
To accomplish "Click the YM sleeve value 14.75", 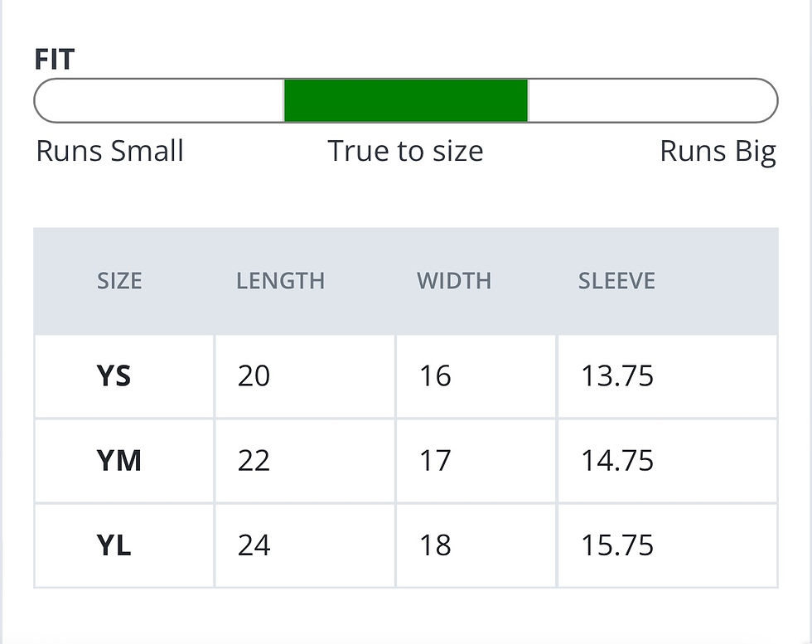I will (617, 461).
